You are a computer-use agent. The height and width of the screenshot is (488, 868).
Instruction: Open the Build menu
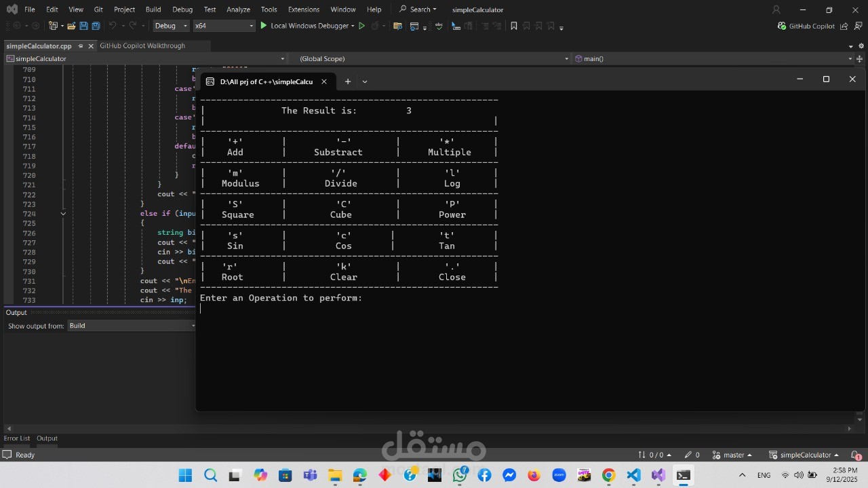(153, 10)
